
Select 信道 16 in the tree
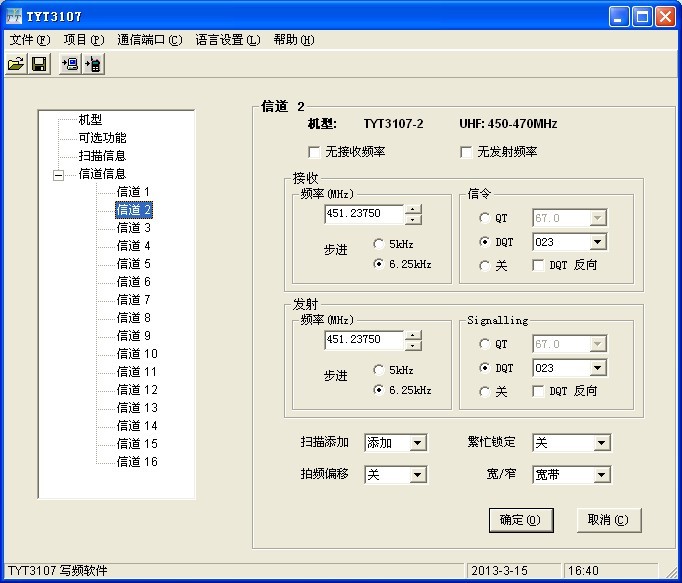tap(137, 462)
